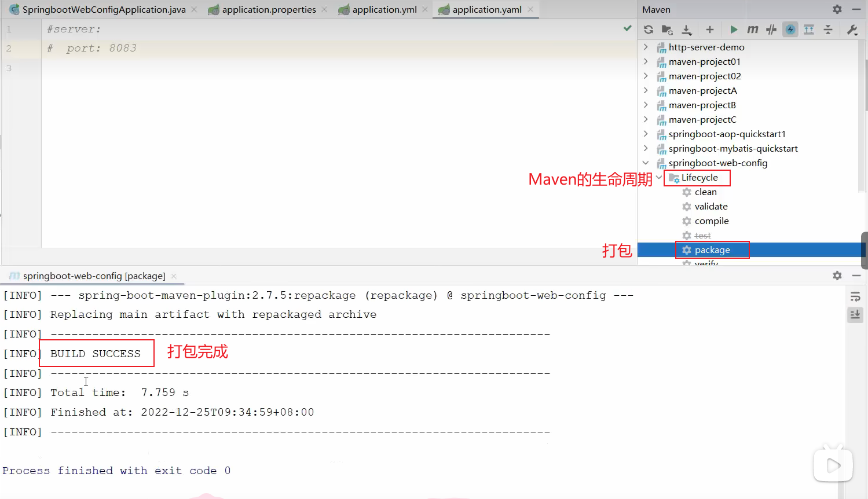Run the Maven build with the green play icon
The width and height of the screenshot is (868, 499).
coord(734,30)
